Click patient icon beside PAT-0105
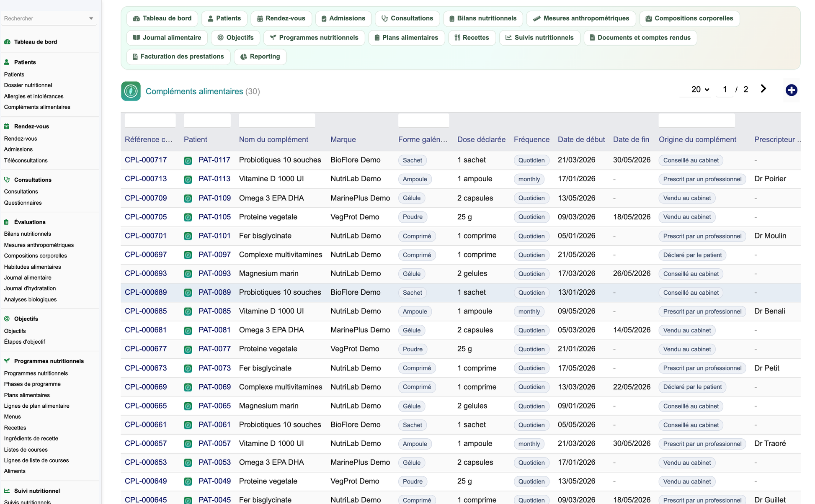 click(188, 217)
